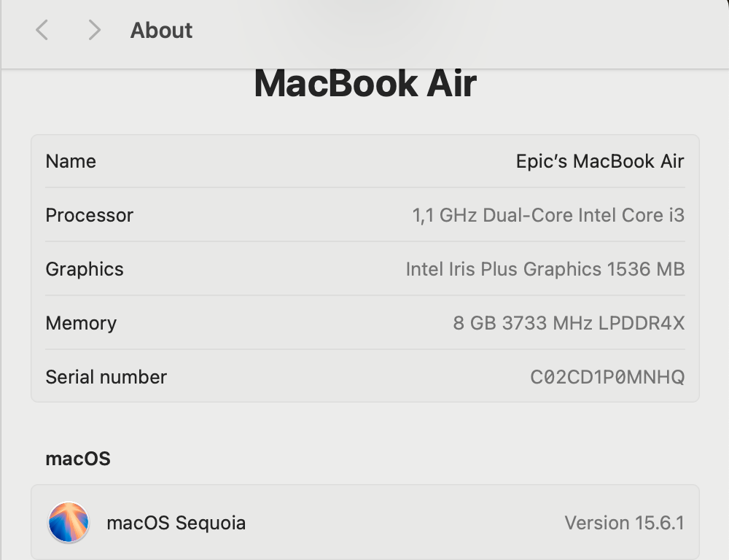Edit the Epic's MacBook Air name field

(x=599, y=161)
